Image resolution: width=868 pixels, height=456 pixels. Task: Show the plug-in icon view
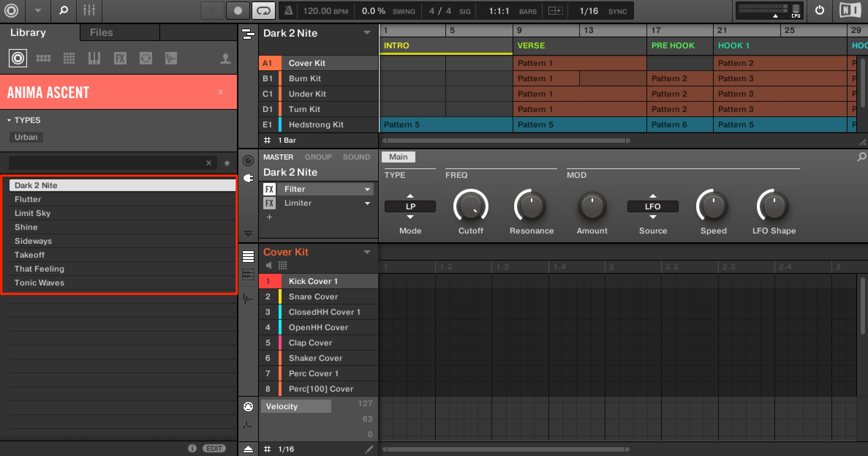[x=248, y=178]
